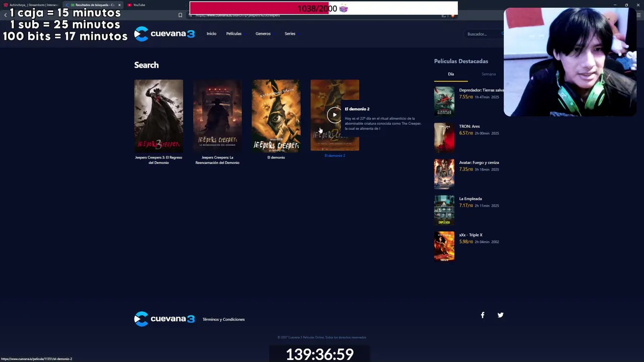Click 'Avatar: Fuego y ceniza' featured title

tap(479, 162)
